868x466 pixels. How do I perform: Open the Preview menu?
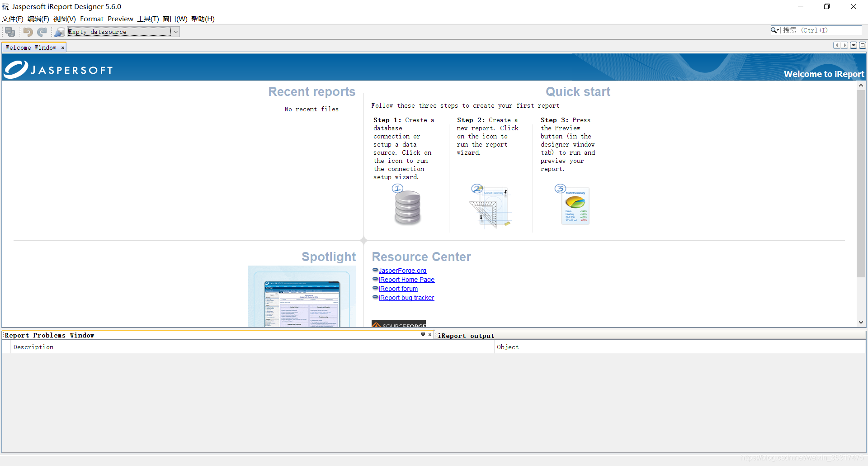[x=120, y=19]
